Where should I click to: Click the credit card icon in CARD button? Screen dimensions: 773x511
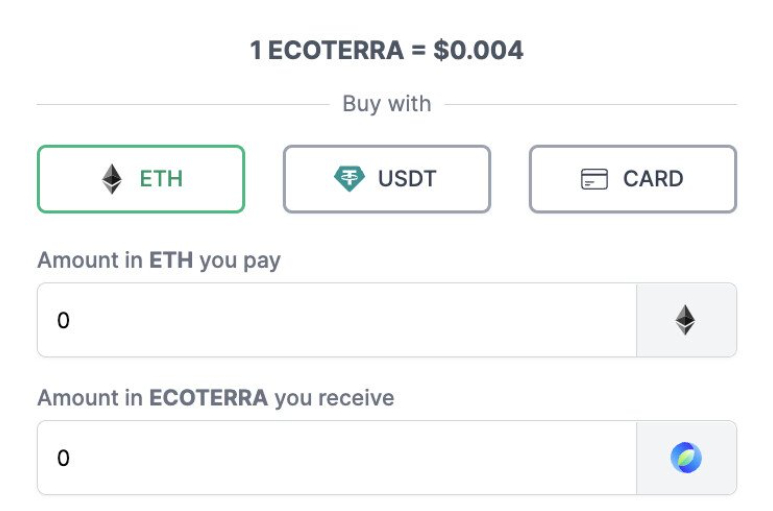[x=594, y=179]
